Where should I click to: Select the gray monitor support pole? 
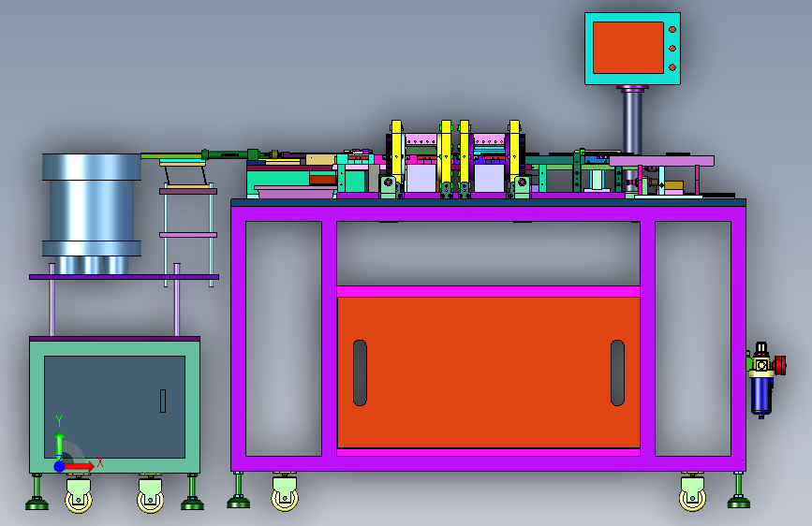(632, 122)
